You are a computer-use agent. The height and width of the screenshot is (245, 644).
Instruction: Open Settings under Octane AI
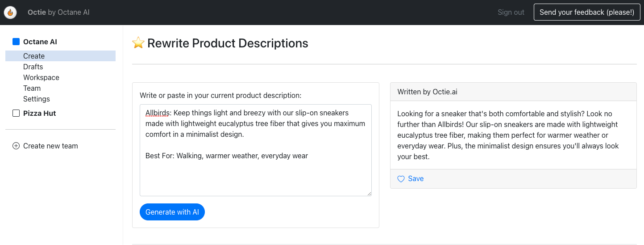click(37, 99)
